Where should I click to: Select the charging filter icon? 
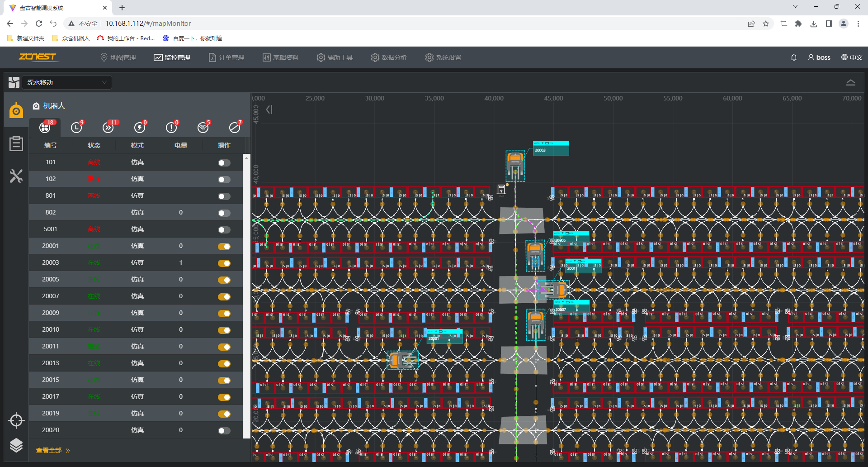[x=140, y=127]
